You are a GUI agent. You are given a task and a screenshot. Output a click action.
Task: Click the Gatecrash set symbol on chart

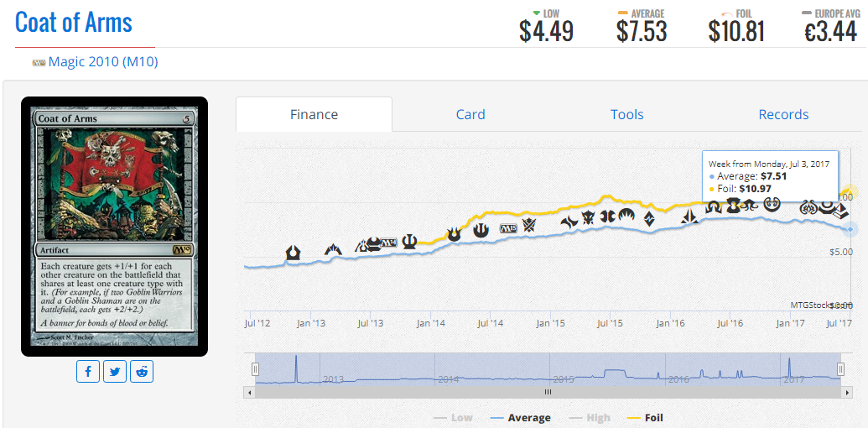[333, 250]
